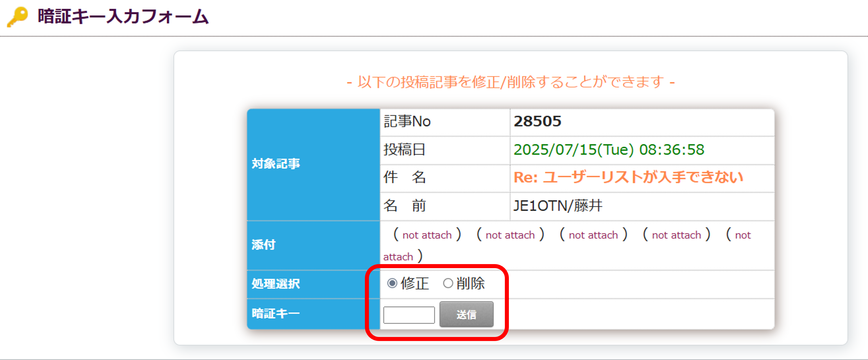Click the 処理選択 row label
Viewport: 868px width, 360px height.
tap(276, 284)
